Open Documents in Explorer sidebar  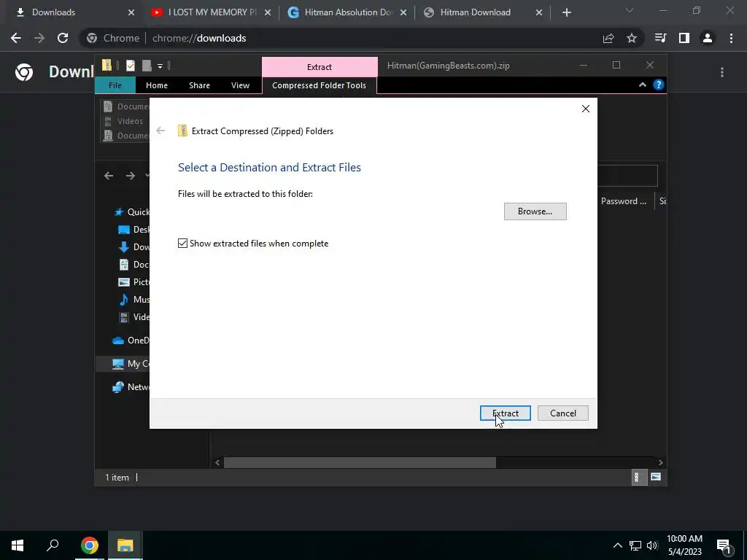point(133,264)
